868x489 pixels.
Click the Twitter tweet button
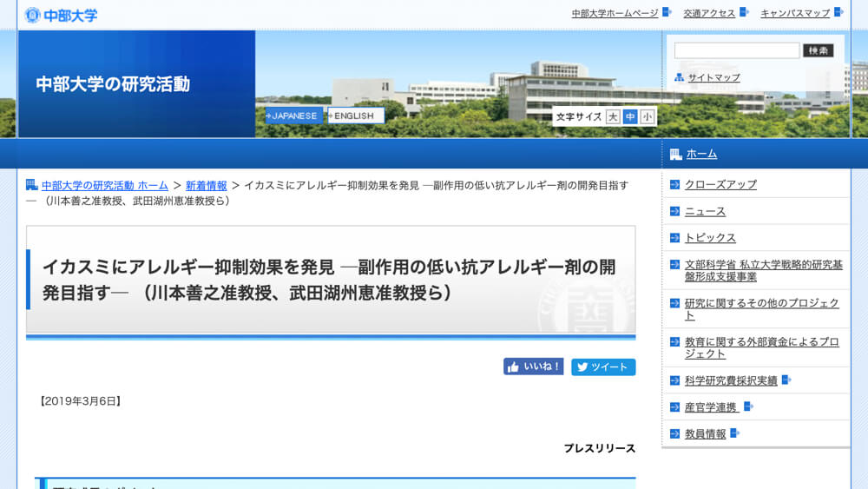[x=603, y=367]
